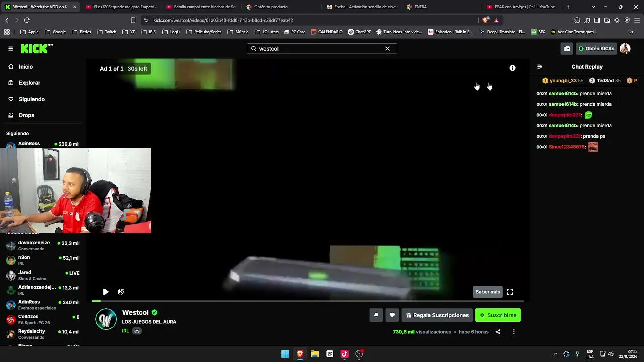Click the Westcol channel name

click(135, 312)
